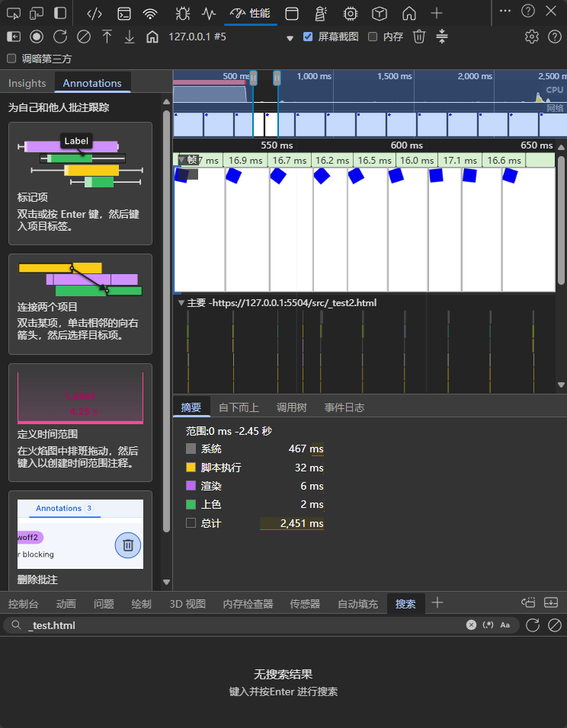This screenshot has height=728, width=567.
Task: Enable the 调暗第三方 checkbox
Action: click(11, 59)
